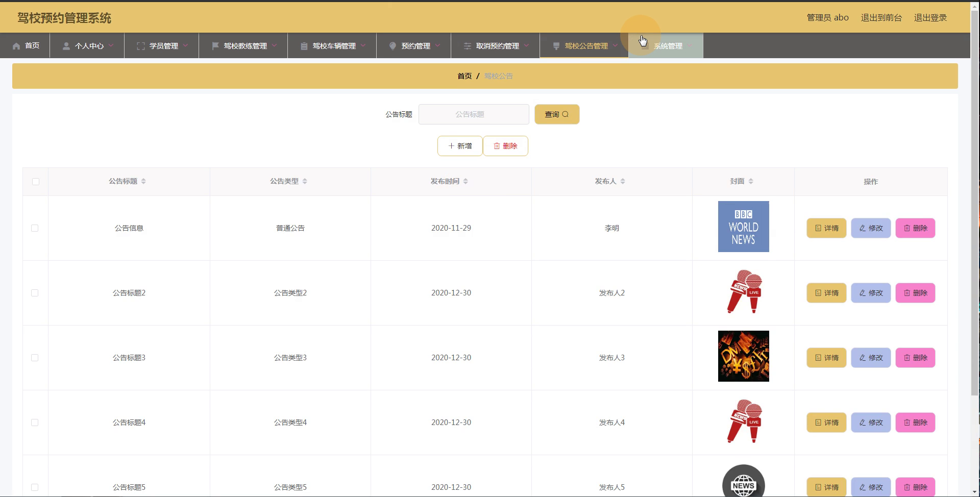Check the 公告信息 row checkbox
Screen dimensions: 980x497
(x=35, y=228)
